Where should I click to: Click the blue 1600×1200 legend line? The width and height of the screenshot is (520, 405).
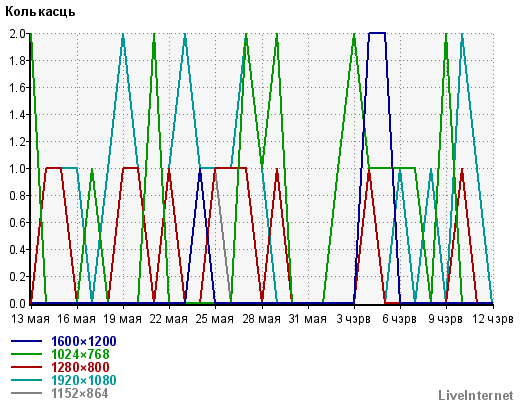[26, 341]
